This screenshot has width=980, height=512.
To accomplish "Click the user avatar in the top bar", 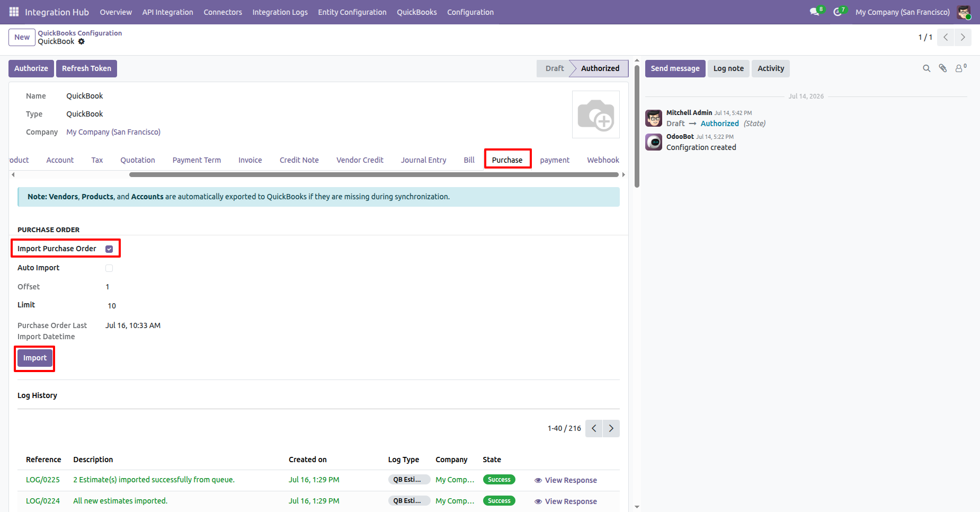I will [x=964, y=12].
